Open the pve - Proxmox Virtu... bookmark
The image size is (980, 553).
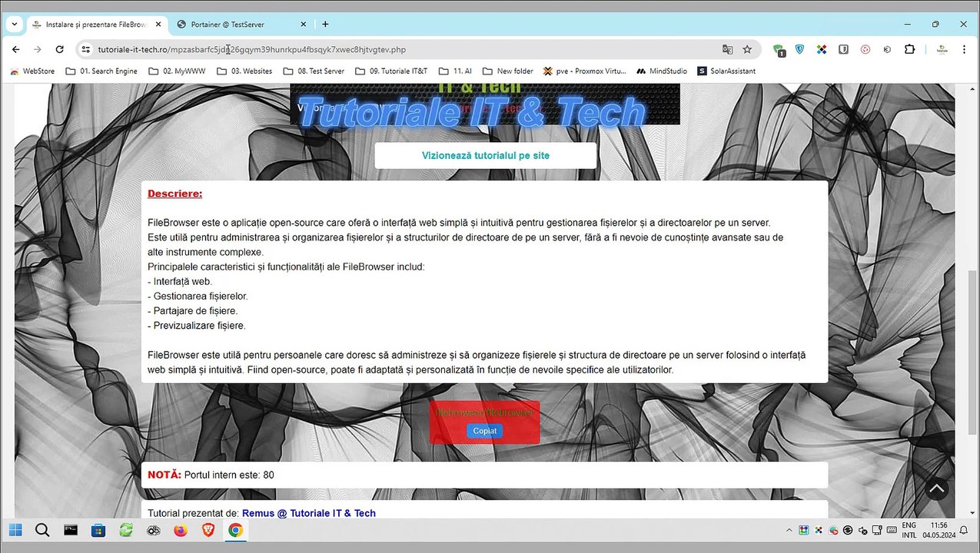pyautogui.click(x=585, y=71)
